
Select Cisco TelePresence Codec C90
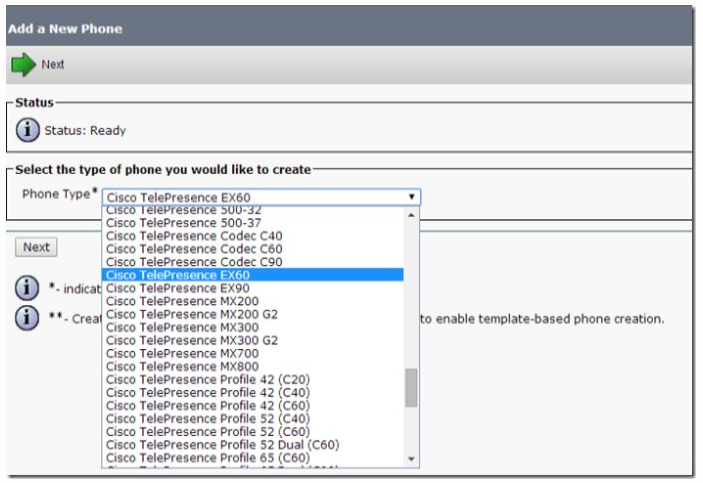tap(253, 262)
